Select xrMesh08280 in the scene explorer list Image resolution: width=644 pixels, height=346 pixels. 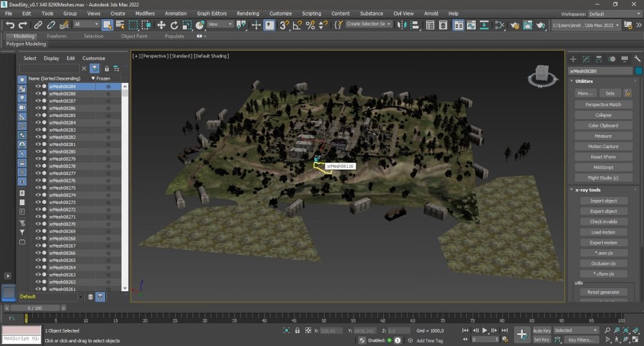[62, 152]
